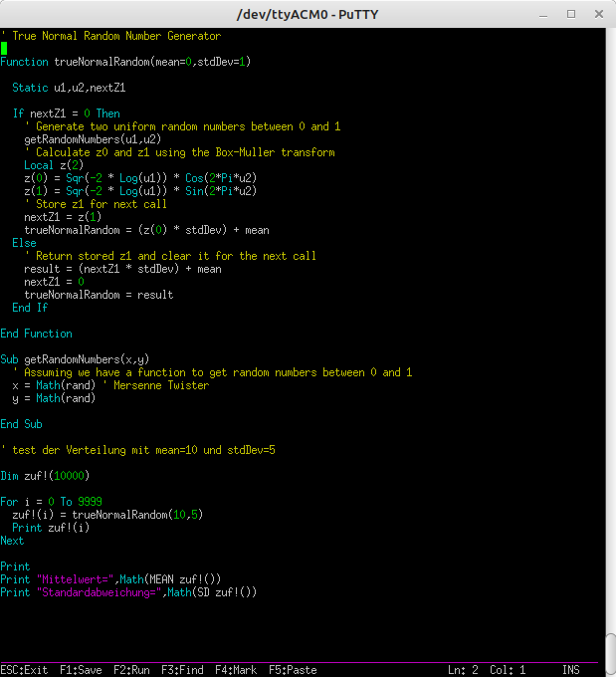Screen dimensions: 616x677
Task: Click the 'End Function' line
Action: click(36, 334)
